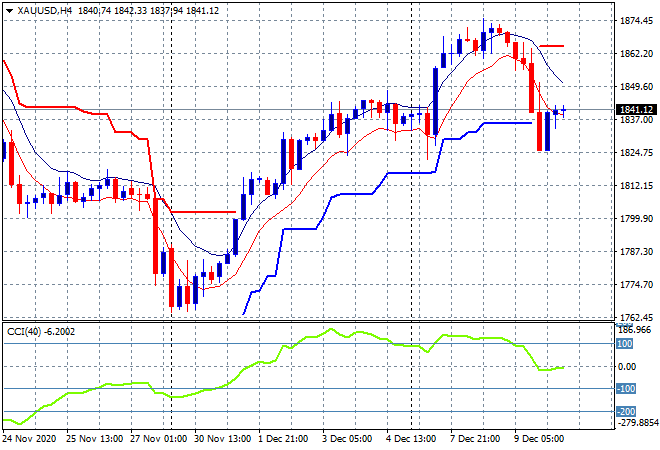Click the 4 Dec 13:00 time label
Viewport: 660px width, 450px height.
(411, 439)
